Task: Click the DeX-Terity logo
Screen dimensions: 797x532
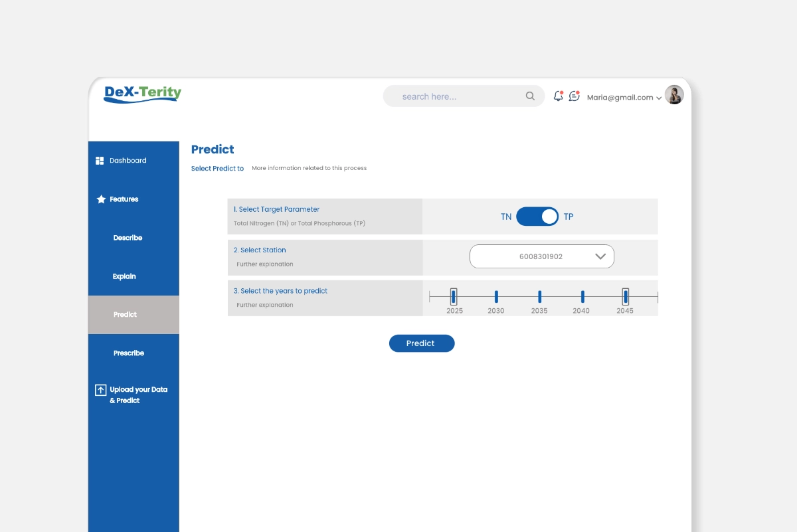Action: point(142,94)
